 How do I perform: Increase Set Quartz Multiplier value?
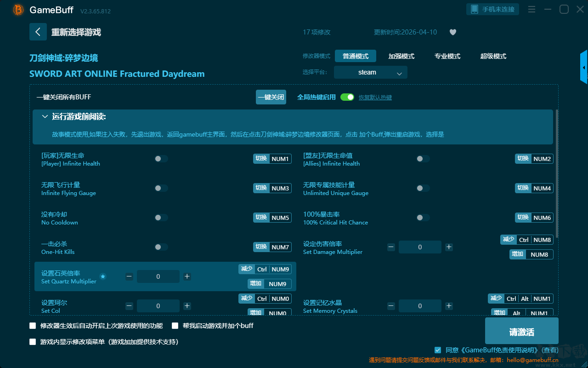(187, 276)
